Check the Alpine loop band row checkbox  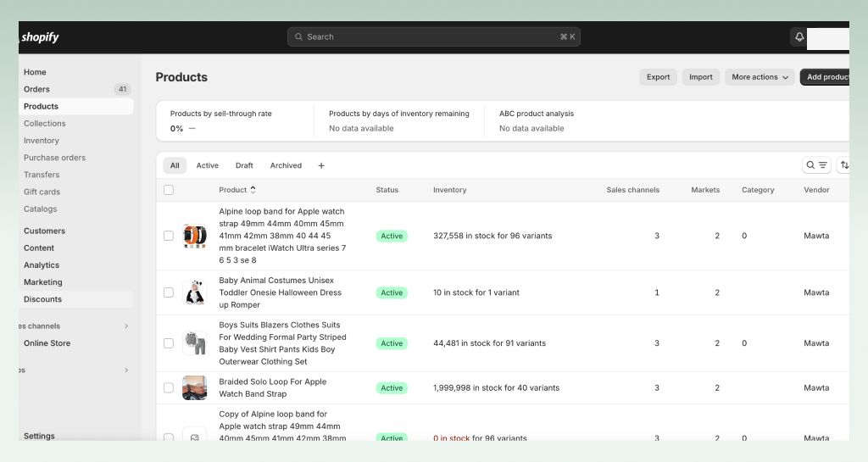click(169, 236)
